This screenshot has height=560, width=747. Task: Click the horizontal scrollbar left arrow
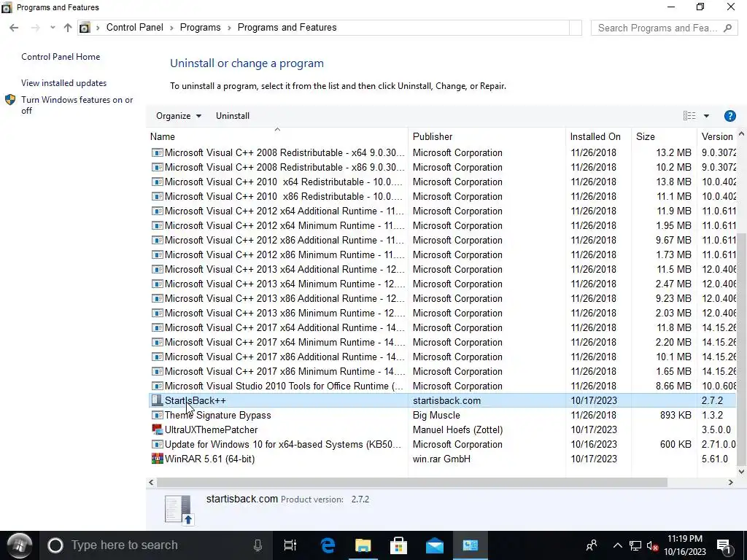click(151, 483)
